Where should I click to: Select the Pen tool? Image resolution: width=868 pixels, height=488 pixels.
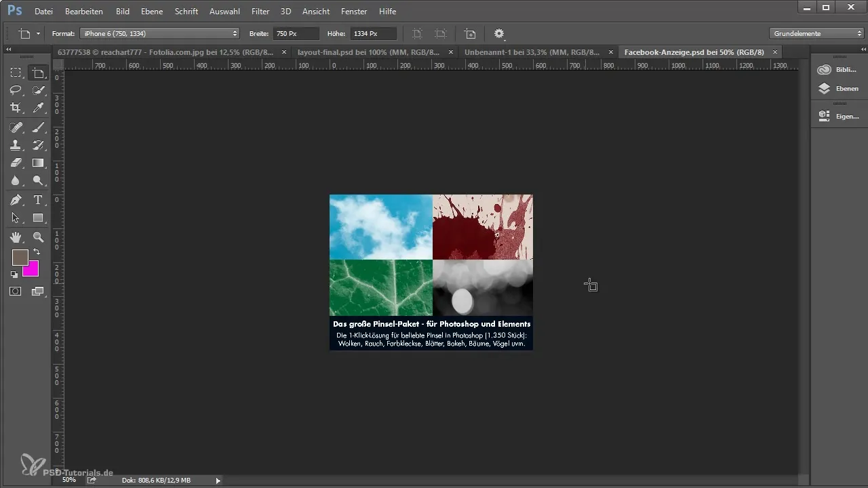tap(16, 200)
